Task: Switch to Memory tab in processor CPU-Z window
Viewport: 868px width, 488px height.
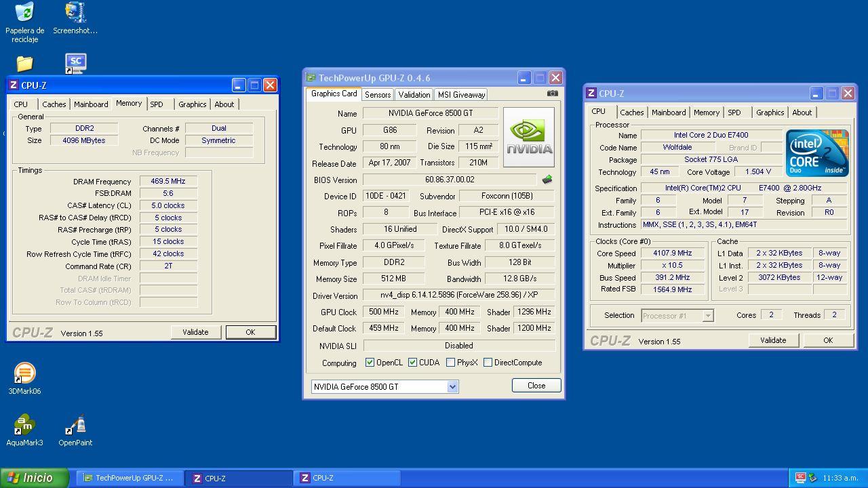Action: [706, 113]
